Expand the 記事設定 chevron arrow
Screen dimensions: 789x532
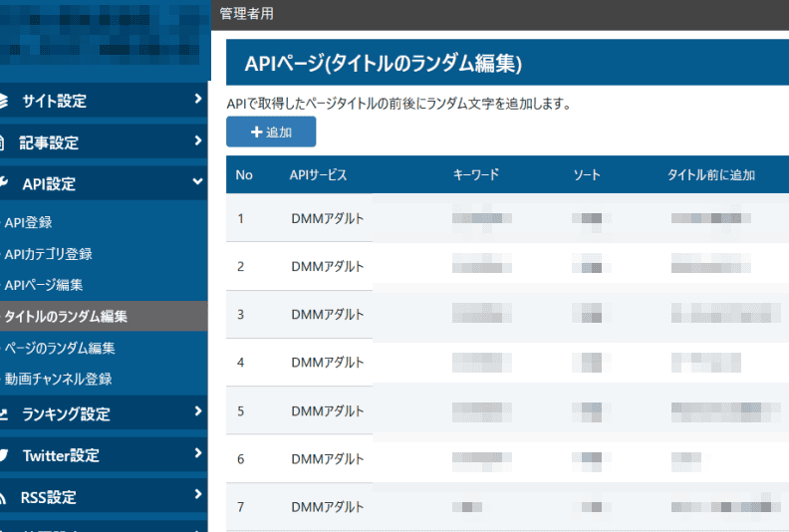coord(198,141)
